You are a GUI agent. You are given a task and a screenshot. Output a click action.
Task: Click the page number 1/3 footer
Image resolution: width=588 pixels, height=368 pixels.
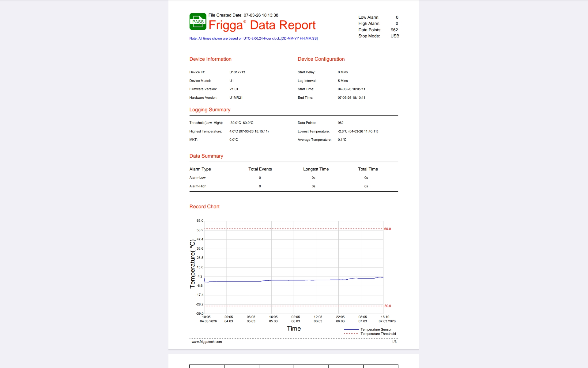click(x=394, y=342)
